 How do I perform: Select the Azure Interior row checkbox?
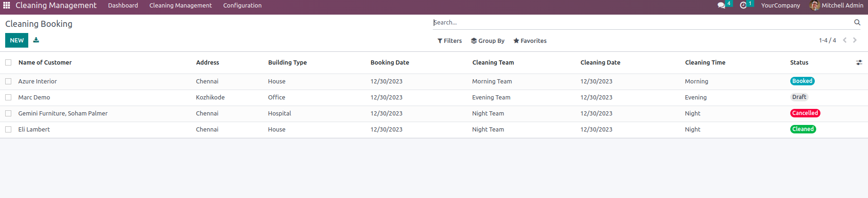tap(8, 81)
